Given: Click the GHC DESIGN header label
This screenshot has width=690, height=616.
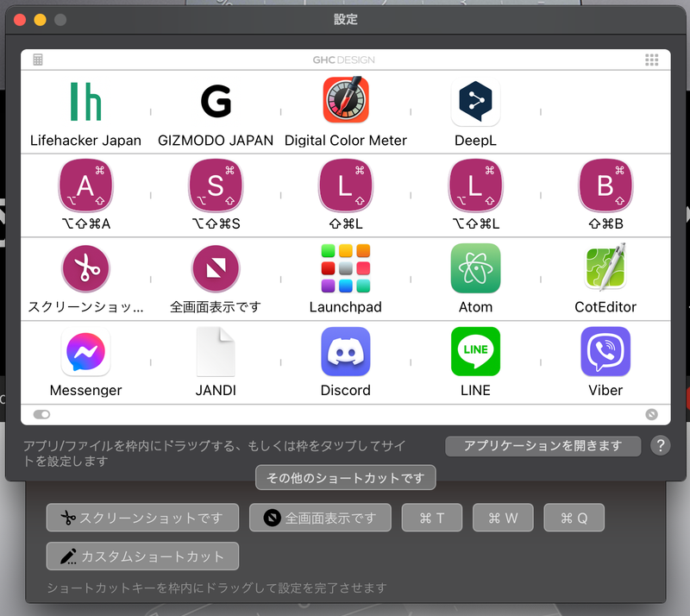Looking at the screenshot, I should (343, 60).
